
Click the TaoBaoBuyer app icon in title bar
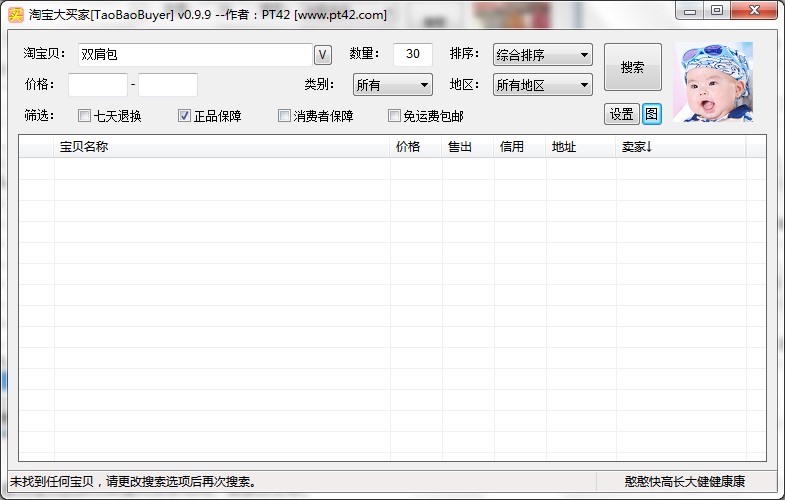point(16,15)
